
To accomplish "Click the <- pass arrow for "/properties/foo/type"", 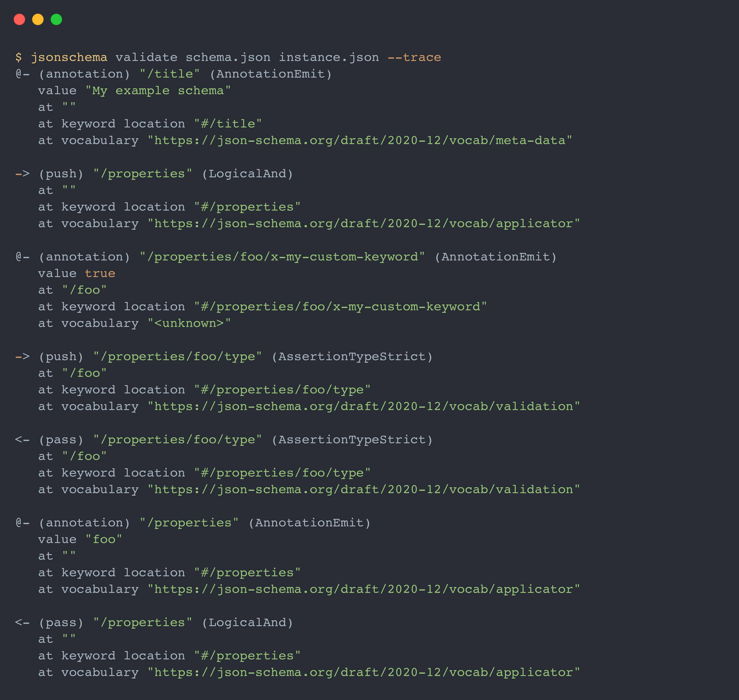I will pos(22,440).
